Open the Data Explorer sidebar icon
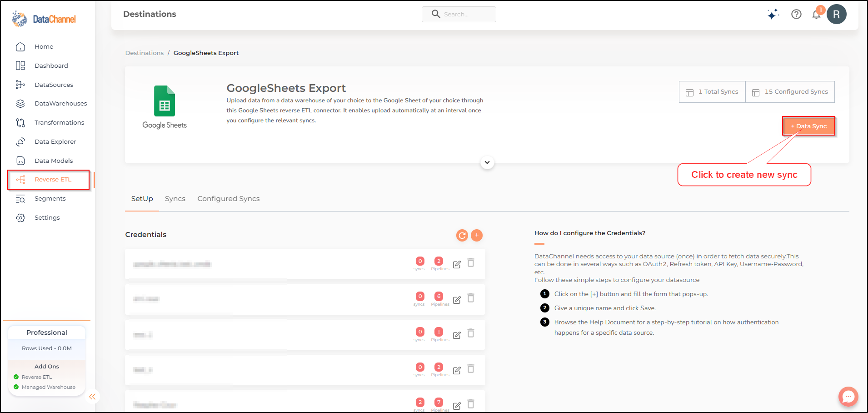The width and height of the screenshot is (868, 413). tap(20, 142)
